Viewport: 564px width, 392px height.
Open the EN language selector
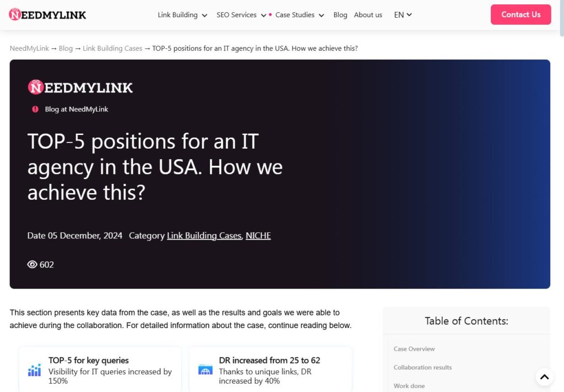[402, 15]
